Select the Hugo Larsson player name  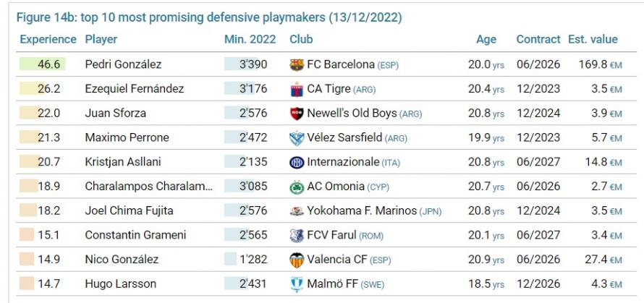pyautogui.click(x=114, y=283)
